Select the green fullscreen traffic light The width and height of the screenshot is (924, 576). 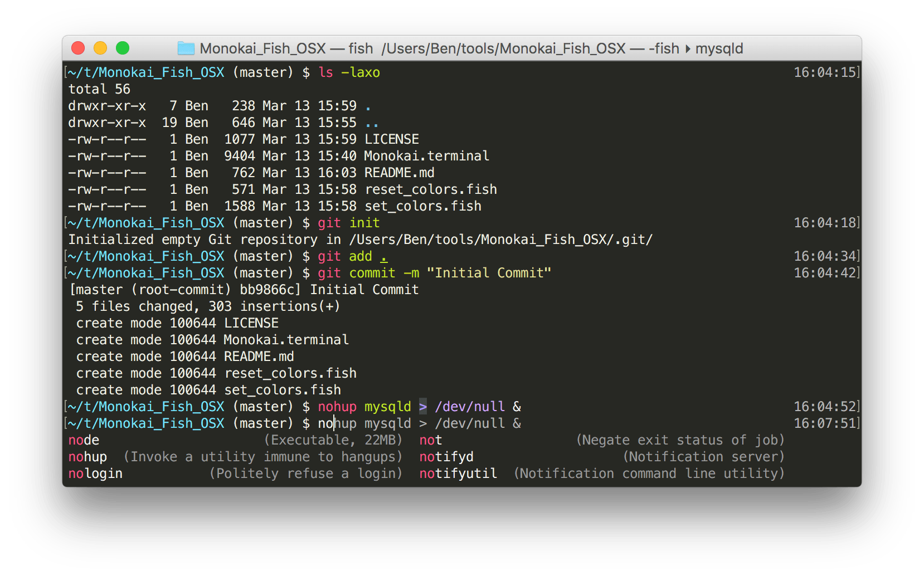122,48
